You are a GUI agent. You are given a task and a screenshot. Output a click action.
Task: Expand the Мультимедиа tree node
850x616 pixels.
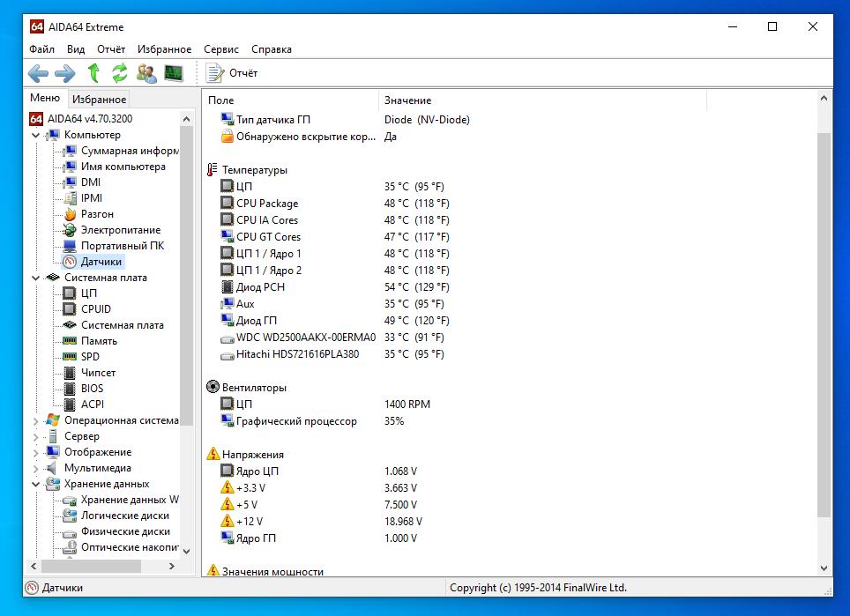click(x=36, y=468)
